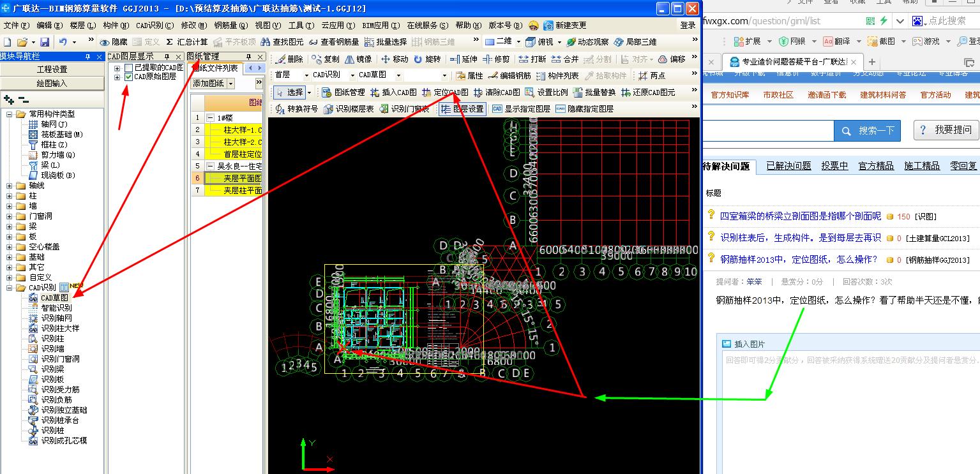The height and width of the screenshot is (474, 980).
Task: Click 设置比例 set scale tool
Action: (x=546, y=92)
